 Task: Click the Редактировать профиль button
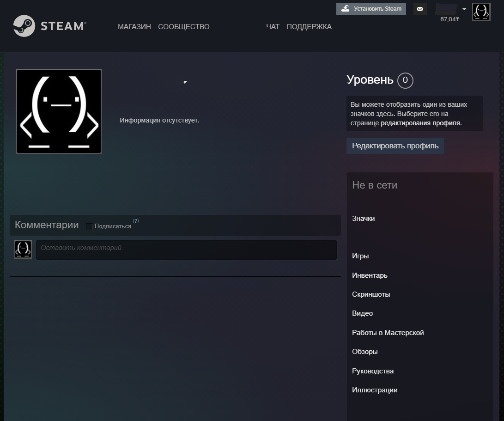click(395, 146)
